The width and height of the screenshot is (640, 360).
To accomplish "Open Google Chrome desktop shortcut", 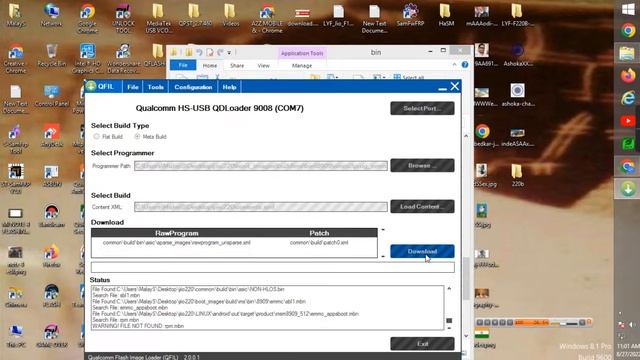I will (x=87, y=18).
